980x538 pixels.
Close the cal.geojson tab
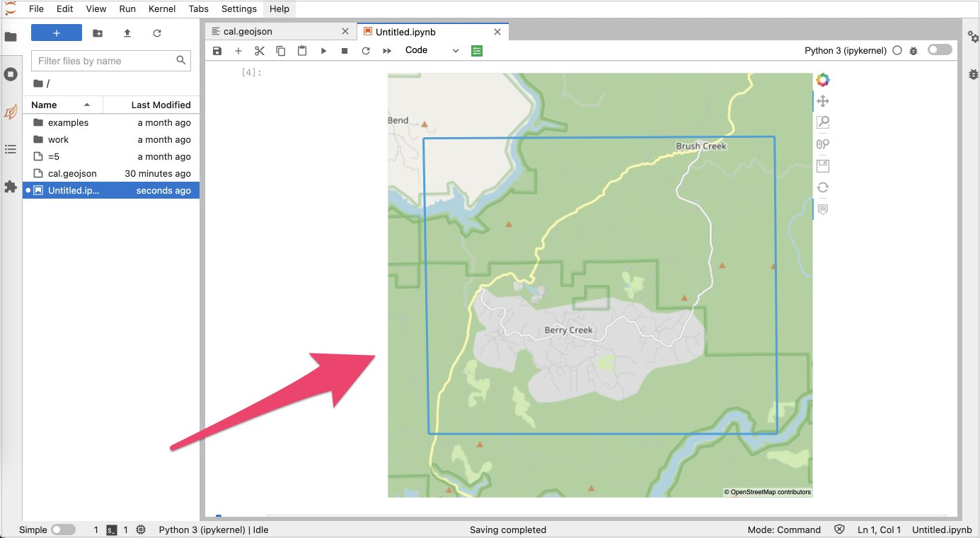(x=345, y=32)
